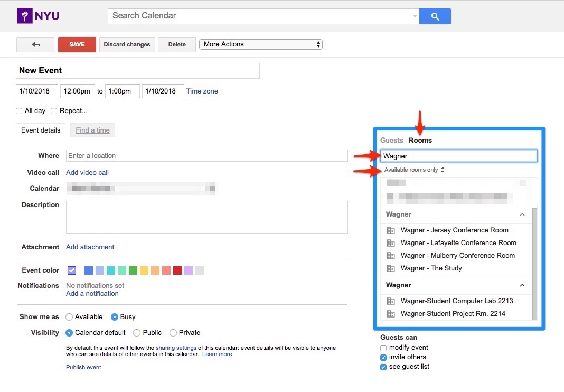Switch to the Find a time tab
The height and width of the screenshot is (392, 564).
point(92,130)
